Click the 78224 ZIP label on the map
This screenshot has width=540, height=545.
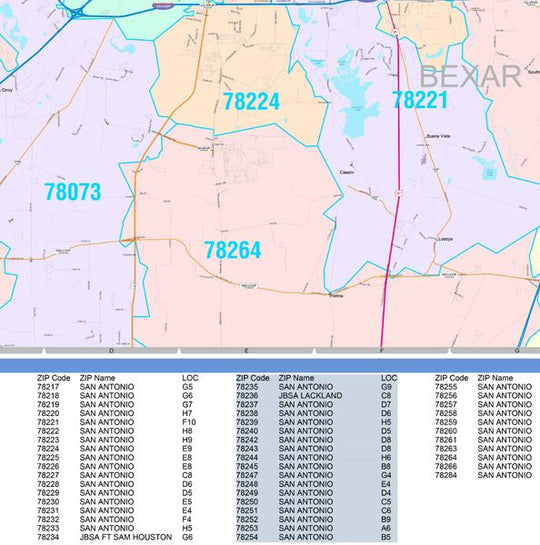point(251,101)
